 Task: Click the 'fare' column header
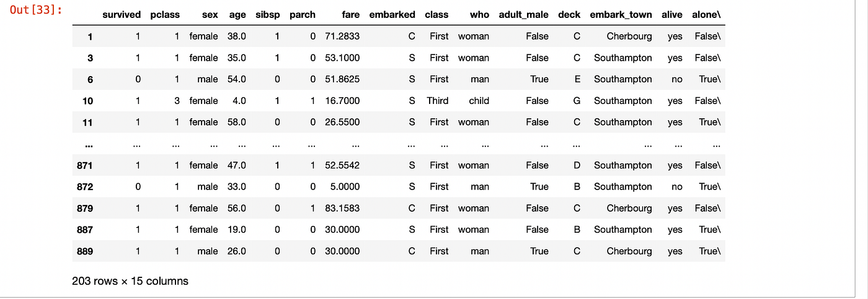(x=350, y=15)
